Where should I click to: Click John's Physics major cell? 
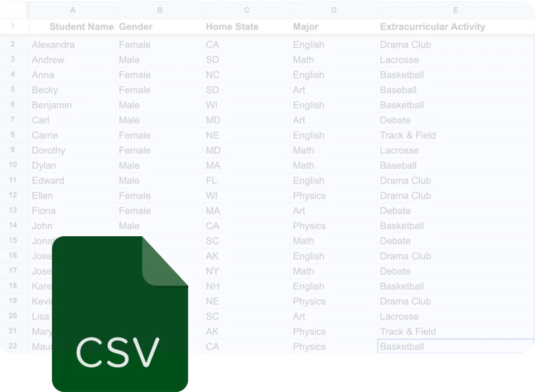(334, 226)
